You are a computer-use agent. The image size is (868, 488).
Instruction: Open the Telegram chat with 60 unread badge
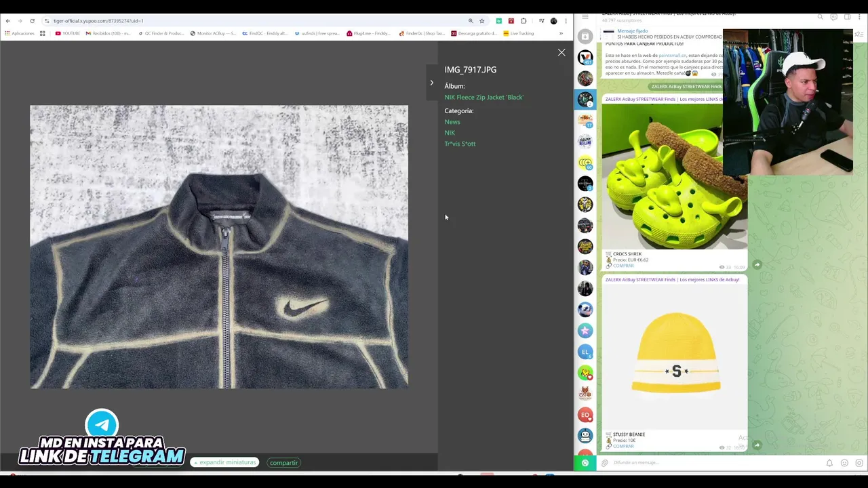click(585, 163)
